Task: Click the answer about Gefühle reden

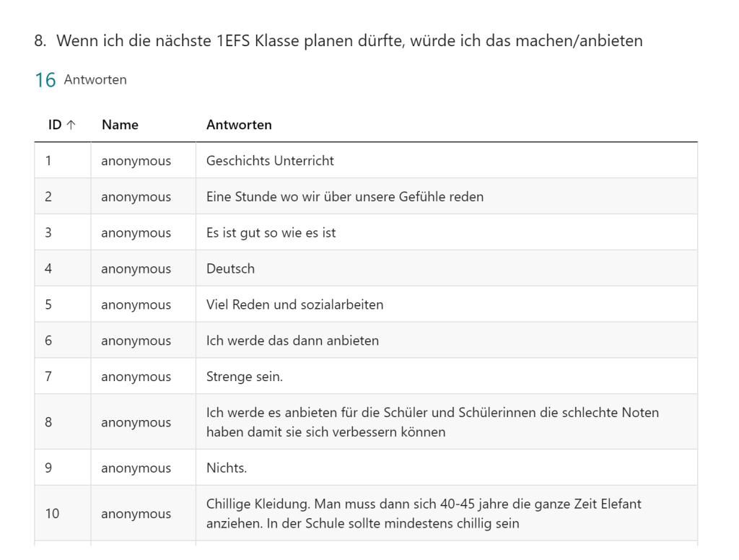Action: tap(344, 196)
